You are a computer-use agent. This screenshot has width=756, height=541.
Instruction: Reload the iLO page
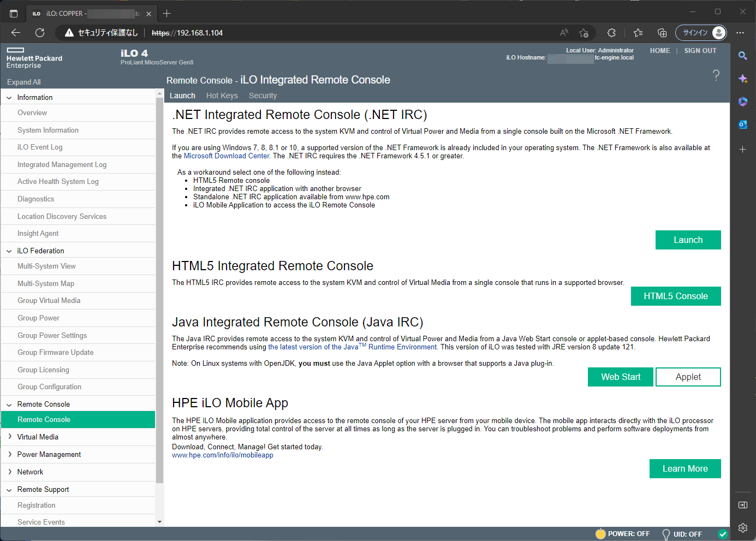pos(40,33)
